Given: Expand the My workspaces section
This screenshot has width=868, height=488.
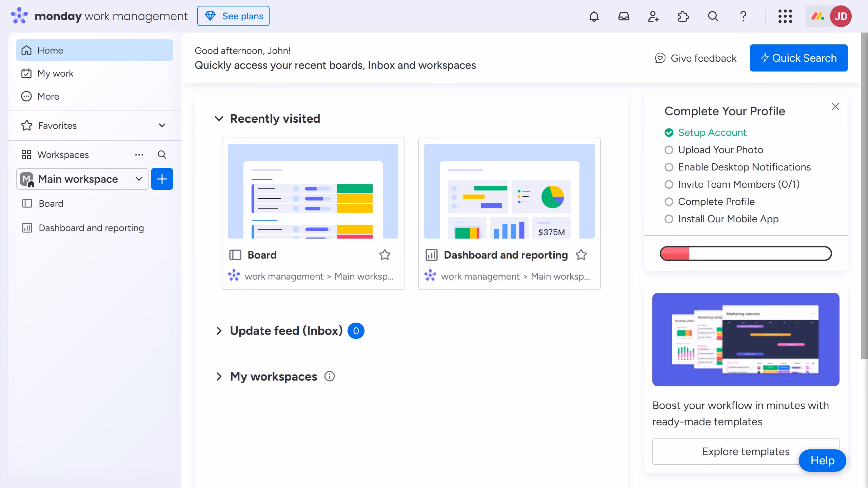Looking at the screenshot, I should [219, 376].
